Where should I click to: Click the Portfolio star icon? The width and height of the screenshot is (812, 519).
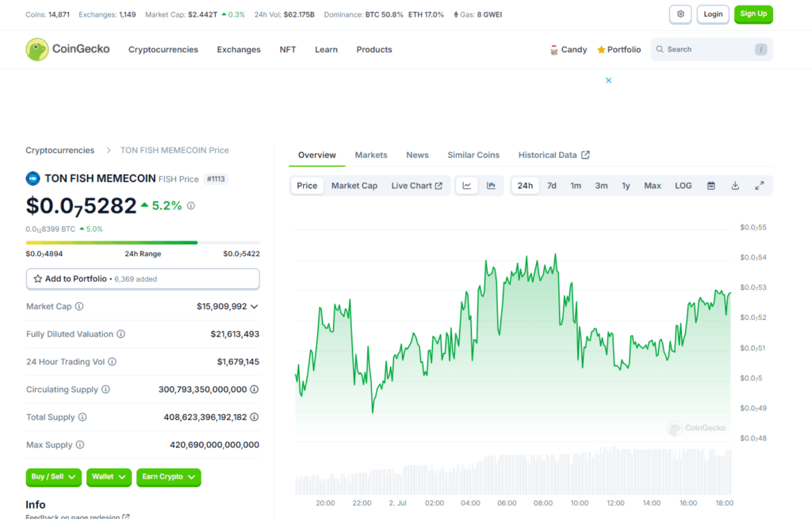(601, 50)
